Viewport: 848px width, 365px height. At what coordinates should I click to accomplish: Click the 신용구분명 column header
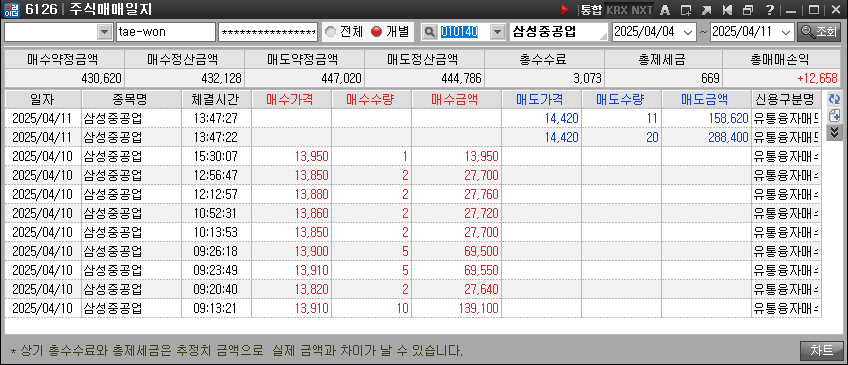(x=786, y=99)
